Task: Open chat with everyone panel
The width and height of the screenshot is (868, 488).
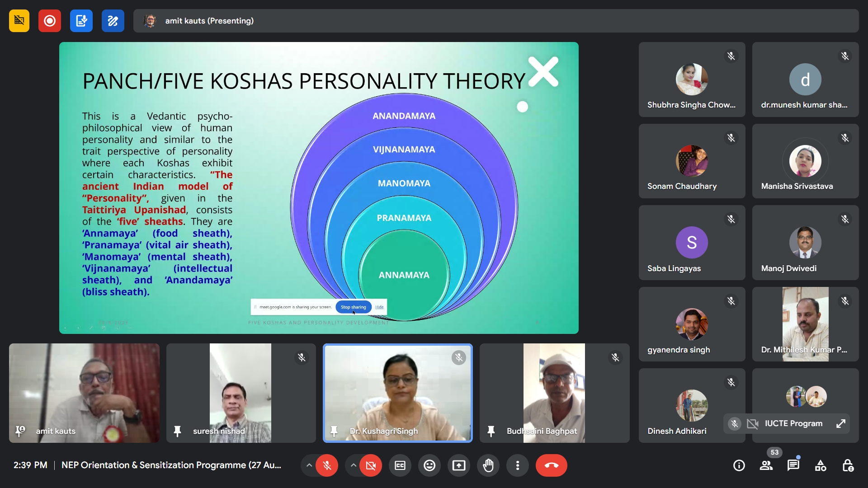Action: point(793,465)
